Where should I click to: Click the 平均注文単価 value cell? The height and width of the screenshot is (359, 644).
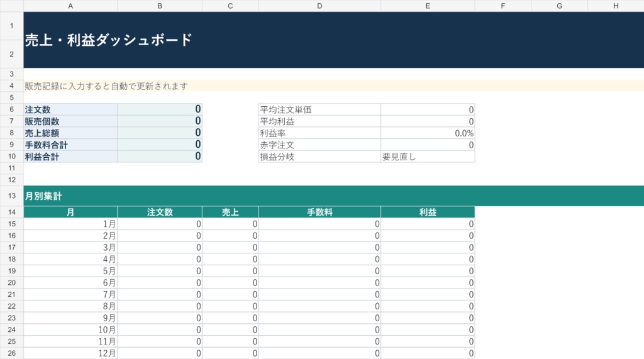tap(428, 109)
